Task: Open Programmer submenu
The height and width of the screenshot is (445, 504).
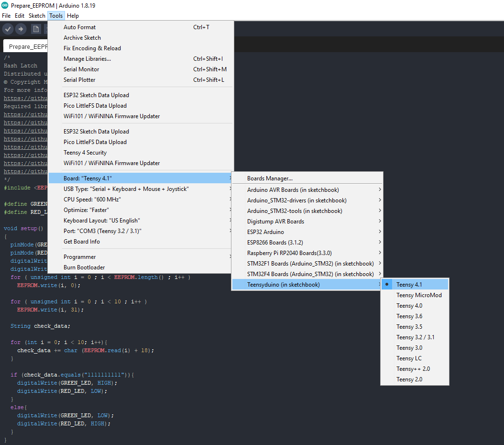Action: (x=141, y=257)
